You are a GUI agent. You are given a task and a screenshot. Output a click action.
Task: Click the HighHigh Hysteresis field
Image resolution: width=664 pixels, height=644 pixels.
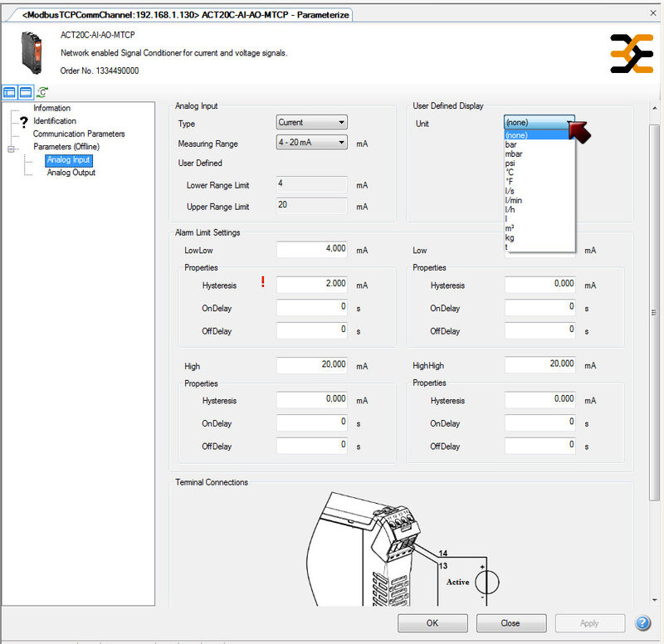point(540,400)
